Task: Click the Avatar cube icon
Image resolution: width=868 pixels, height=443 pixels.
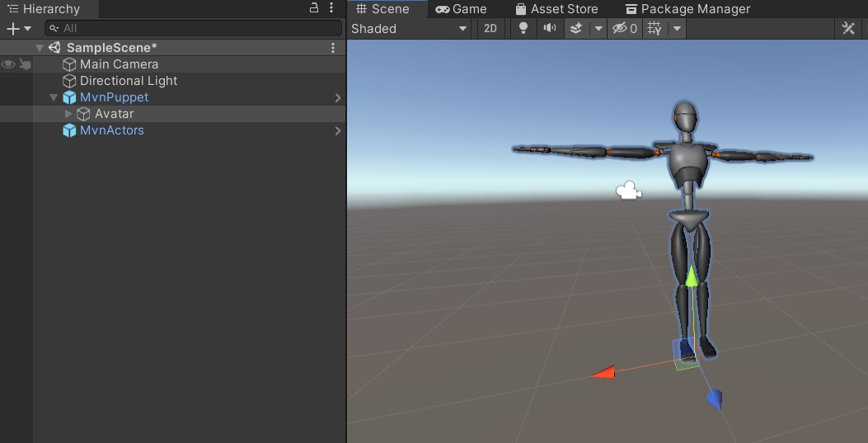Action: [x=83, y=114]
